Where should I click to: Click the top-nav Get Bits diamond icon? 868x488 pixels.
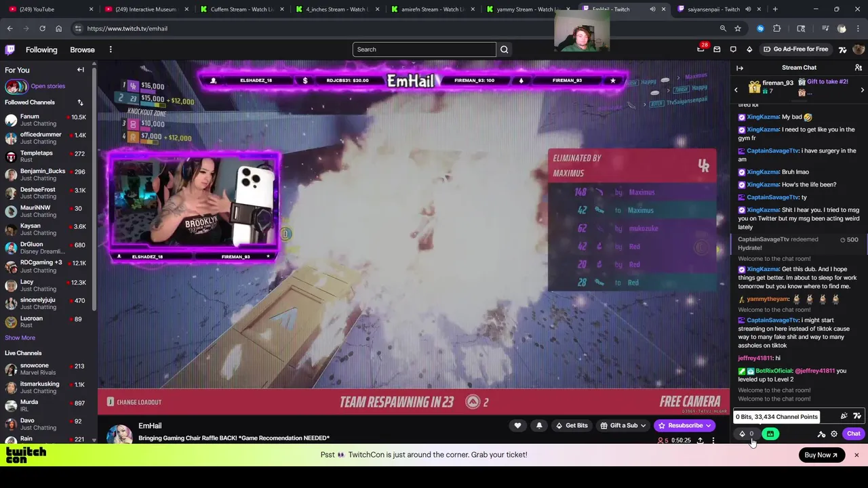pos(749,49)
